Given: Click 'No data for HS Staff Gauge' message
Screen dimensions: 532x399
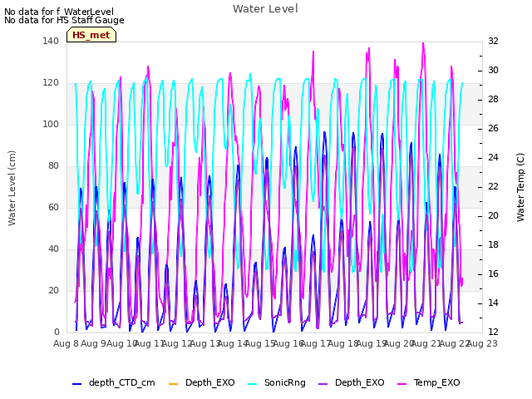Looking at the screenshot, I should 64,20.
